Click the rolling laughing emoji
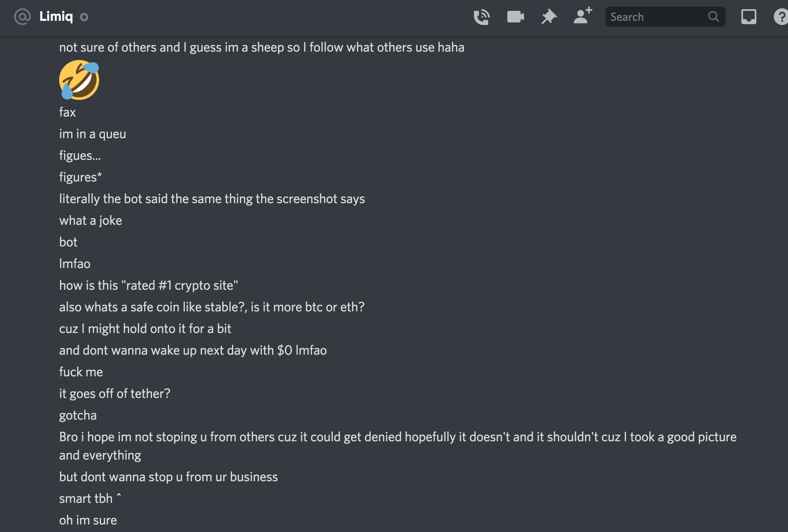This screenshot has height=532, width=788. (79, 80)
